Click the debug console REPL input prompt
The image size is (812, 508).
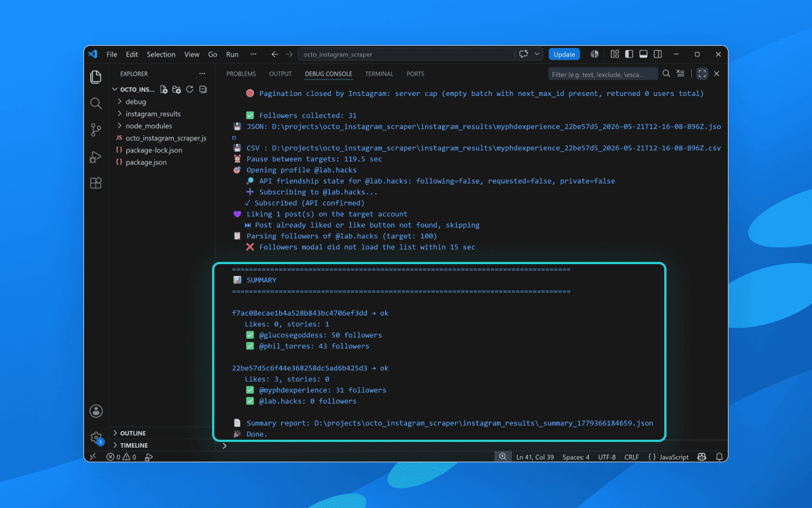coord(471,446)
